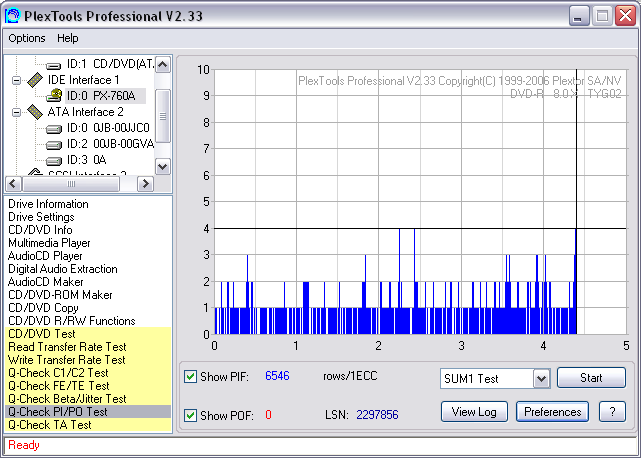The width and height of the screenshot is (641, 458).
Task: Click the PlexTools app icon in title bar
Action: pyautogui.click(x=13, y=16)
